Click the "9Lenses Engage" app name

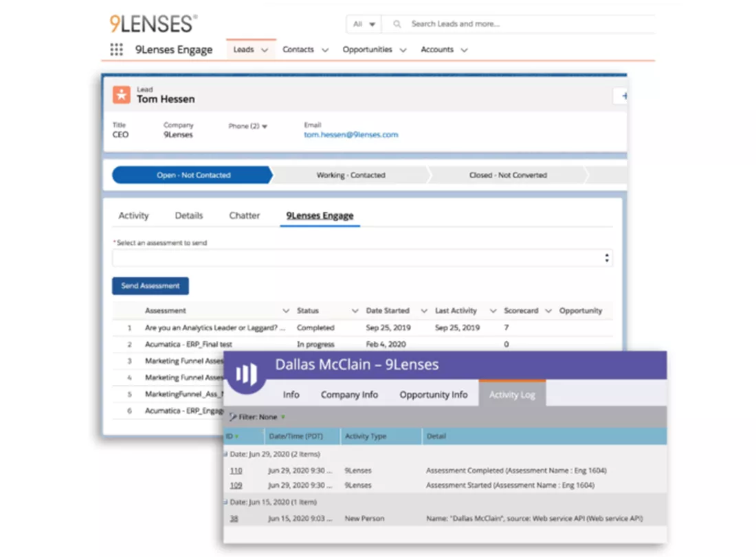[x=174, y=50]
